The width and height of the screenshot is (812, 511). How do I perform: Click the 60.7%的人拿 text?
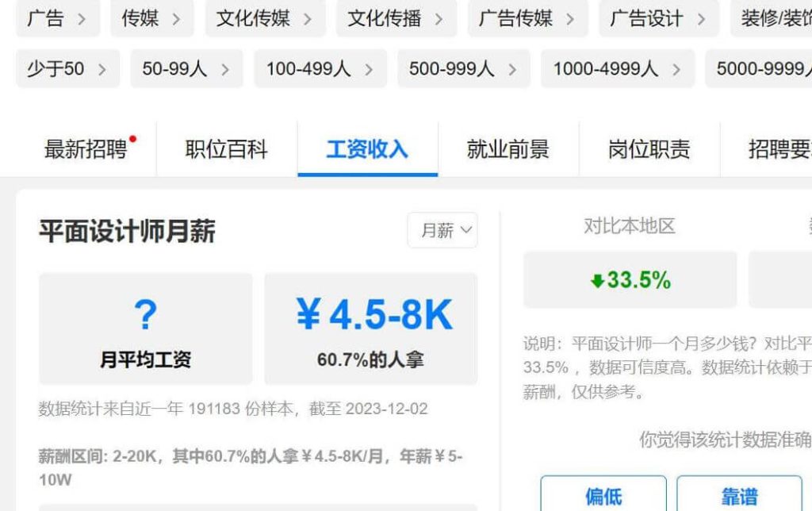point(371,359)
